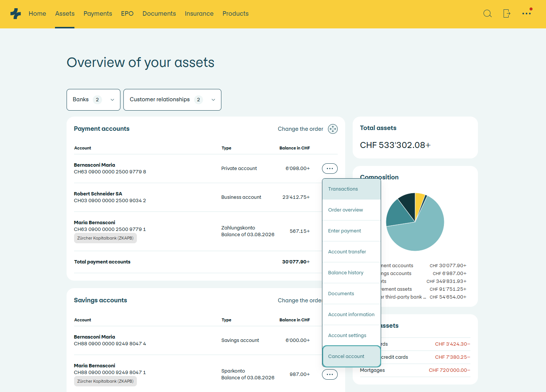Click the 23'412.75+ business account balance
This screenshot has width=546, height=392.
tap(296, 197)
